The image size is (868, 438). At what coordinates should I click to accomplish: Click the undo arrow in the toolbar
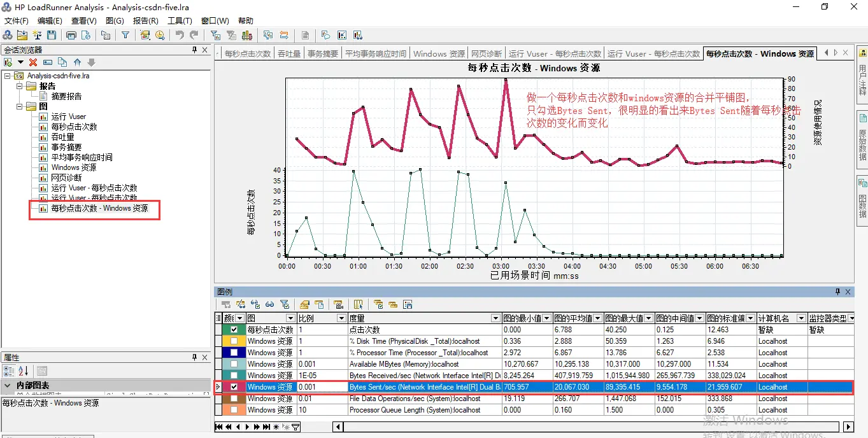[x=180, y=36]
